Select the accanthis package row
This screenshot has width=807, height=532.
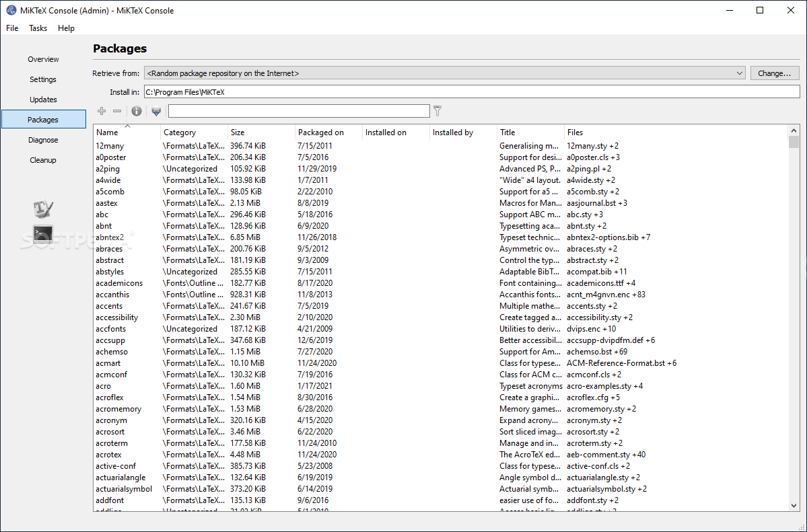coord(441,295)
